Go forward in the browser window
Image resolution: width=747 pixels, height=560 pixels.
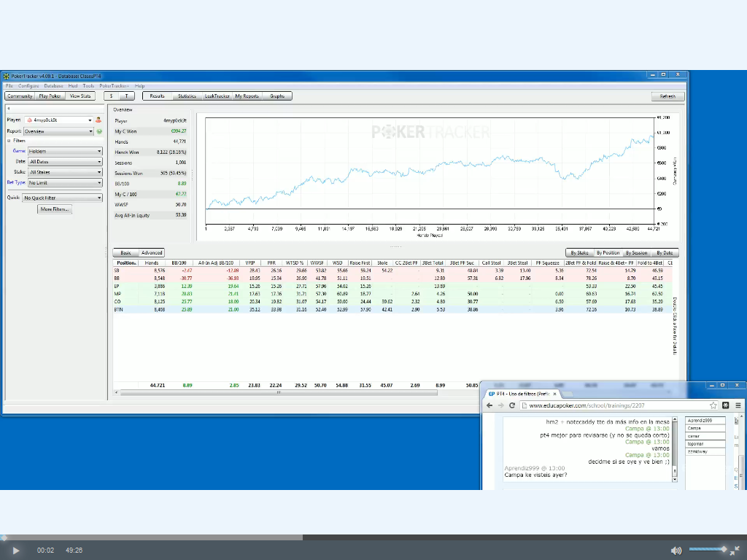[x=500, y=405]
